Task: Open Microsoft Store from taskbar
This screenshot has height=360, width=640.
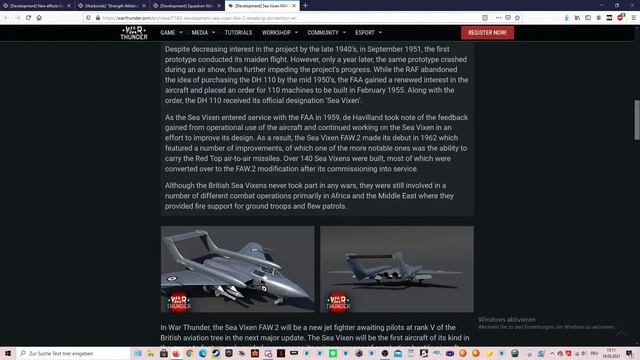Action: 164,353
